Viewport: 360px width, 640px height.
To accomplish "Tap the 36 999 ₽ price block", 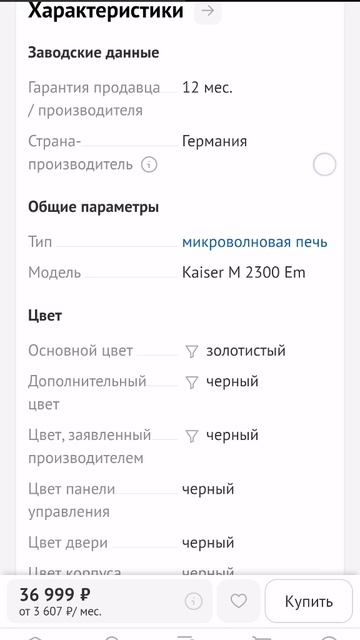I will pyautogui.click(x=55, y=594).
